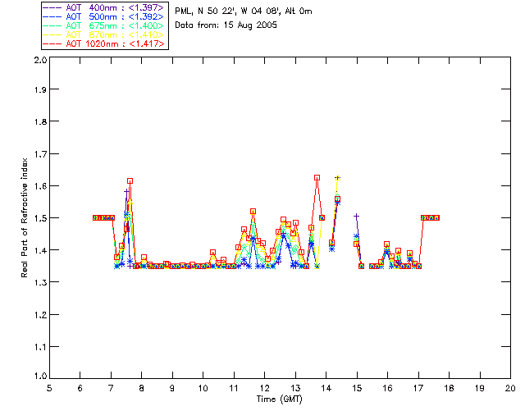The image size is (525, 420).
Task: Click the x-axis tick label 13
Action: tap(295, 388)
